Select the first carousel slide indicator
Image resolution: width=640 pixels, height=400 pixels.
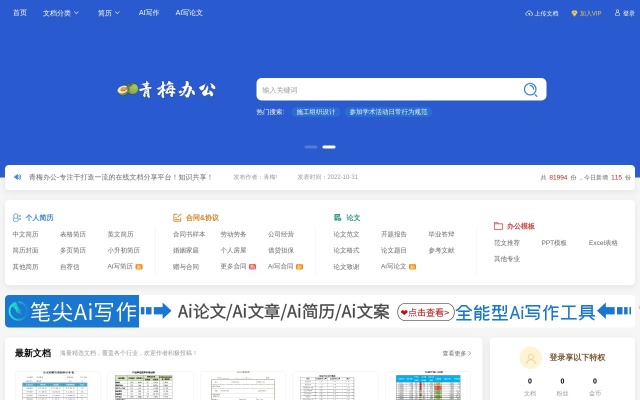click(x=311, y=147)
